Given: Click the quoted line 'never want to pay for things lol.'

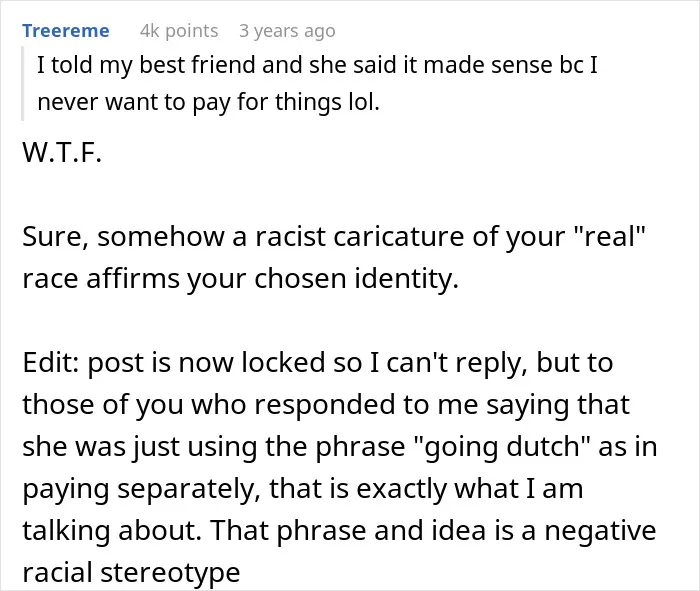Looking at the screenshot, I should 208,102.
